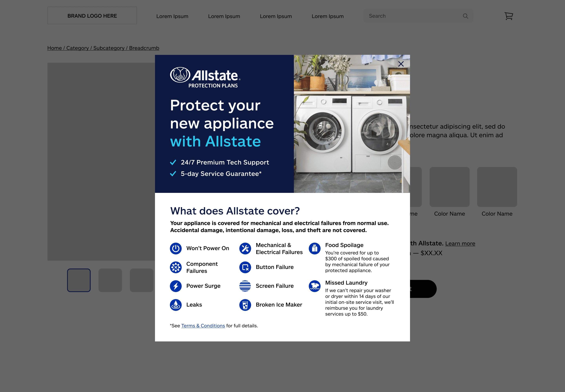Select the third product thumbnail

142,280
